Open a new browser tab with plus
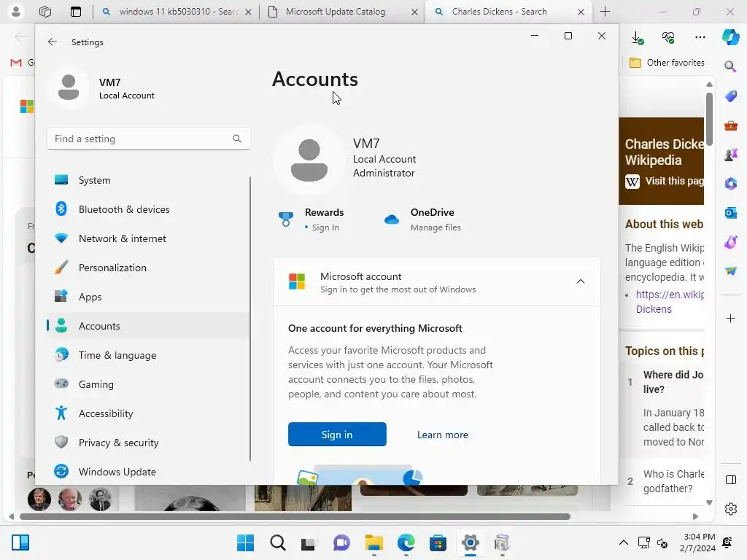Screen dimensions: 747x560 (605, 12)
